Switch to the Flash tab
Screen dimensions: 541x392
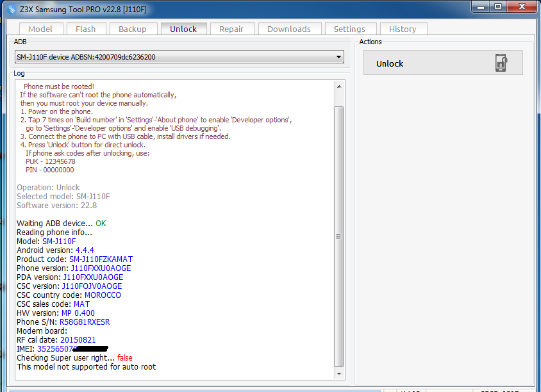(85, 29)
